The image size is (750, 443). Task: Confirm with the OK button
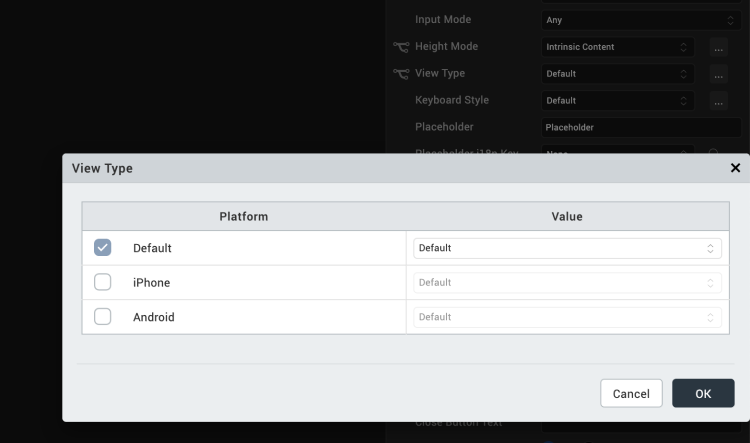click(703, 394)
